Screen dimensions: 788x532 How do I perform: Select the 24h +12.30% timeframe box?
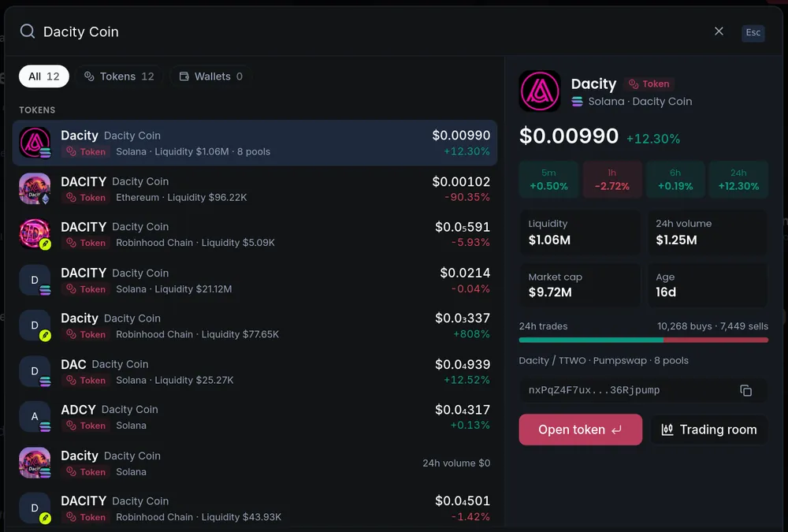[x=738, y=180]
